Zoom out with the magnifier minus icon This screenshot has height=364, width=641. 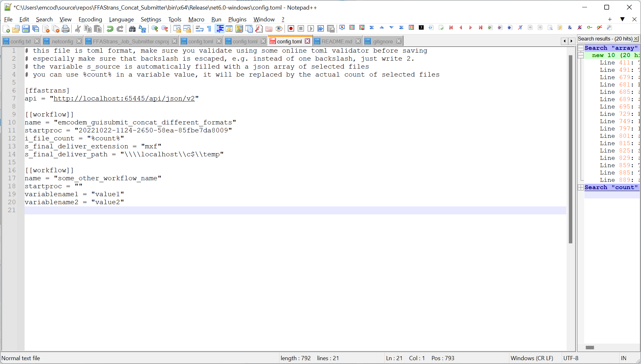tap(165, 29)
